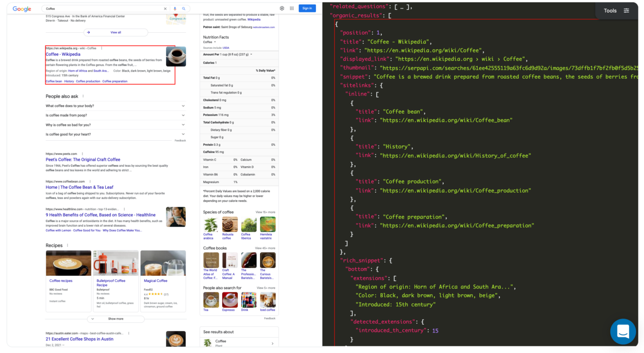Open the Coffee production sitelink
The image size is (644, 353).
tap(88, 81)
